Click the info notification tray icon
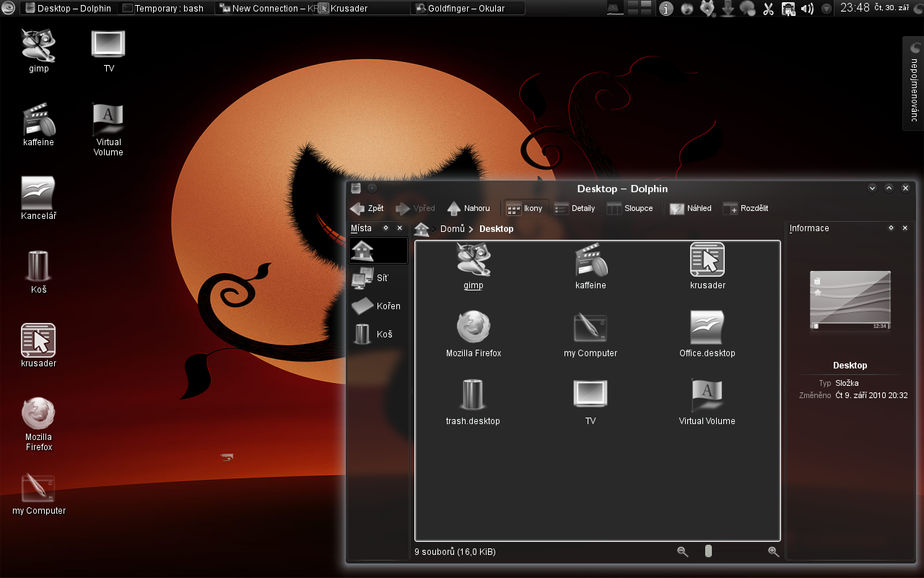Screen dimensions: 924x578 coord(666,9)
